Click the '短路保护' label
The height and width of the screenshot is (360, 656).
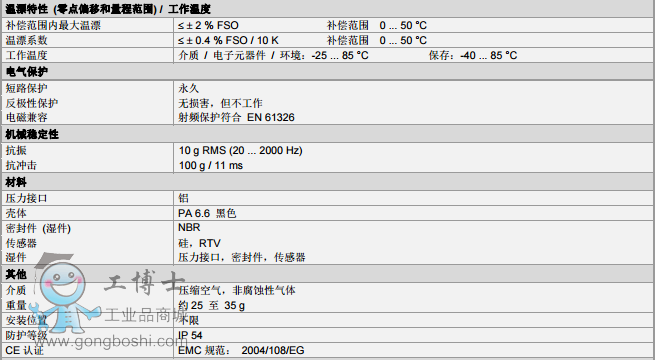26,88
